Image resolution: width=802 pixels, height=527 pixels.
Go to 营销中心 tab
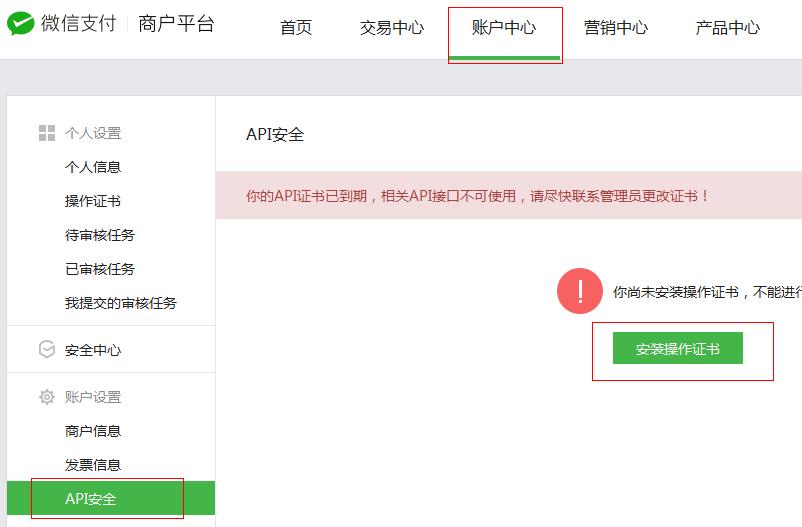pos(616,28)
